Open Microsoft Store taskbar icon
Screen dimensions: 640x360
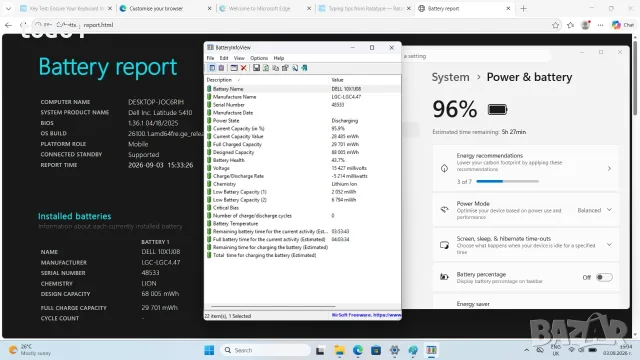[x=376, y=350]
